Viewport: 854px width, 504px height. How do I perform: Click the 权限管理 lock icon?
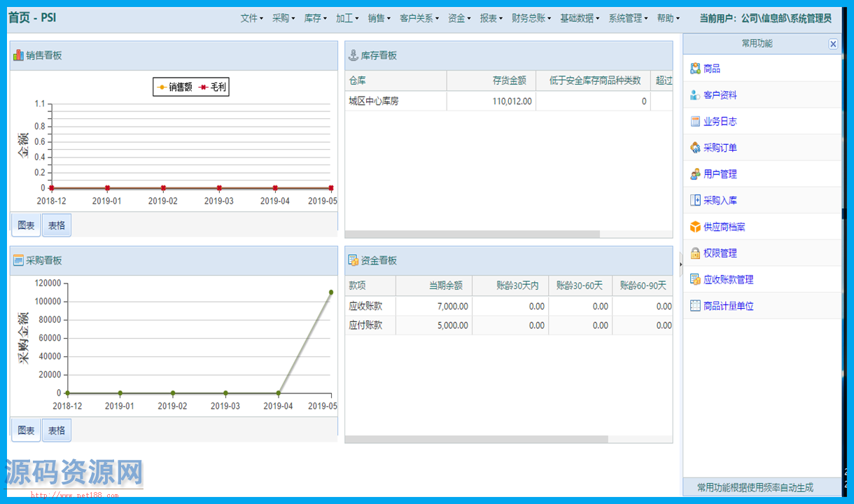pos(695,253)
